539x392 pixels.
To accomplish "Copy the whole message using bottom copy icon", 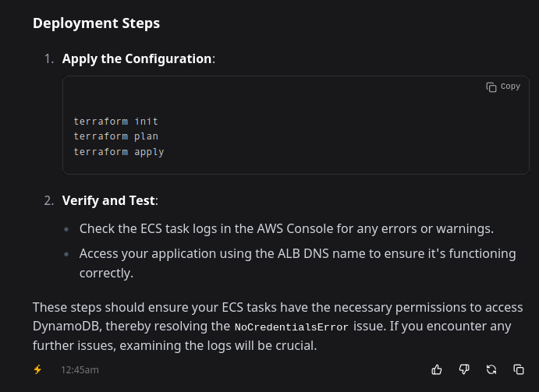I will pyautogui.click(x=519, y=369).
